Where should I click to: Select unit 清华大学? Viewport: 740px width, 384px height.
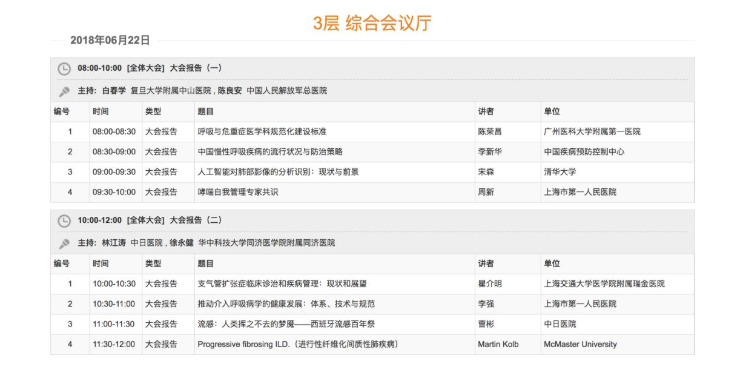560,172
